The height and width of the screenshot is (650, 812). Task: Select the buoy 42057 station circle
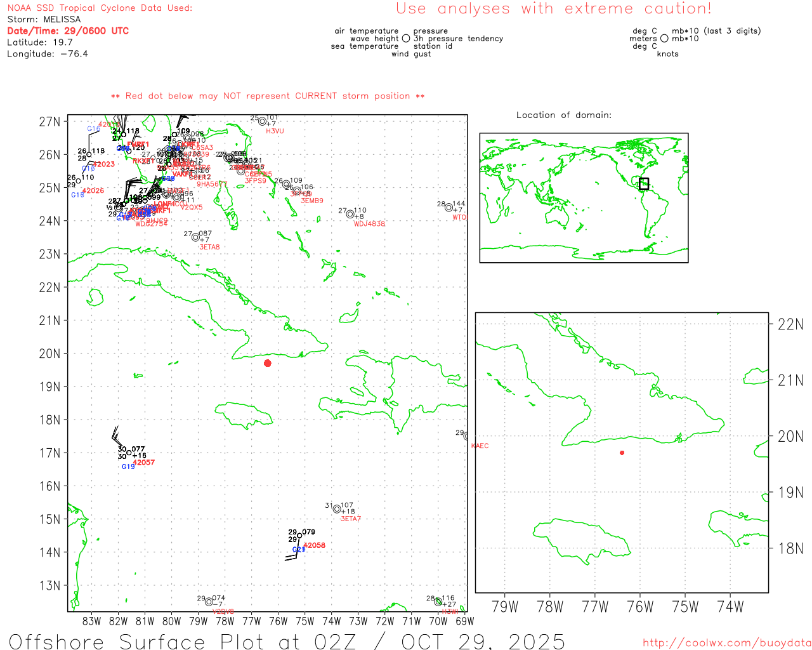pyautogui.click(x=129, y=453)
